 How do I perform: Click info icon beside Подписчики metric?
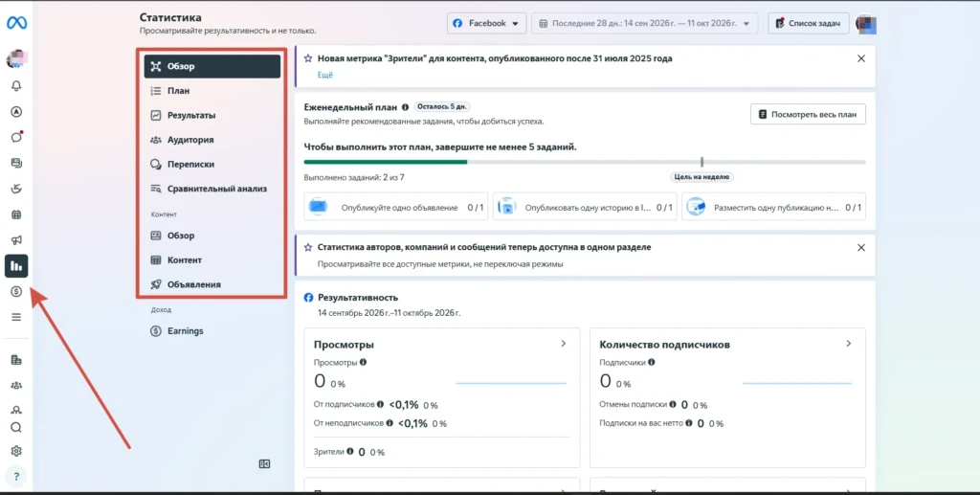[x=651, y=362]
